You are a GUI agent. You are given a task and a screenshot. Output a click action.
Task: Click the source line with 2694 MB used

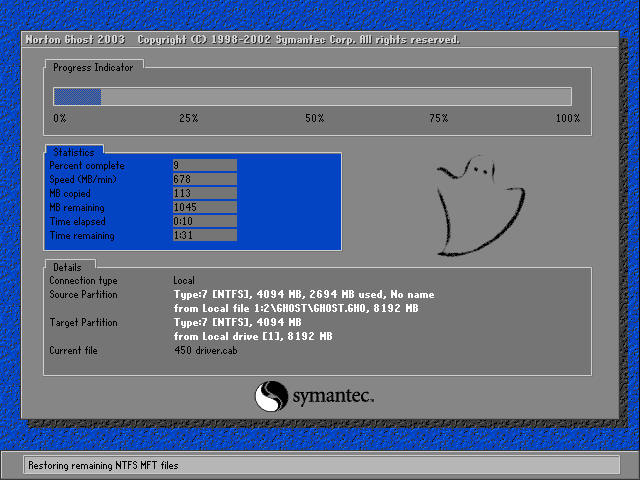304,294
